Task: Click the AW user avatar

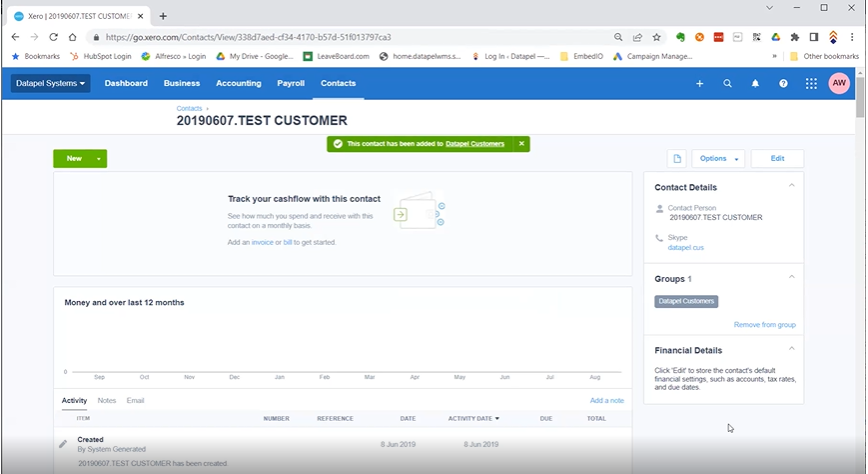Action: [839, 83]
